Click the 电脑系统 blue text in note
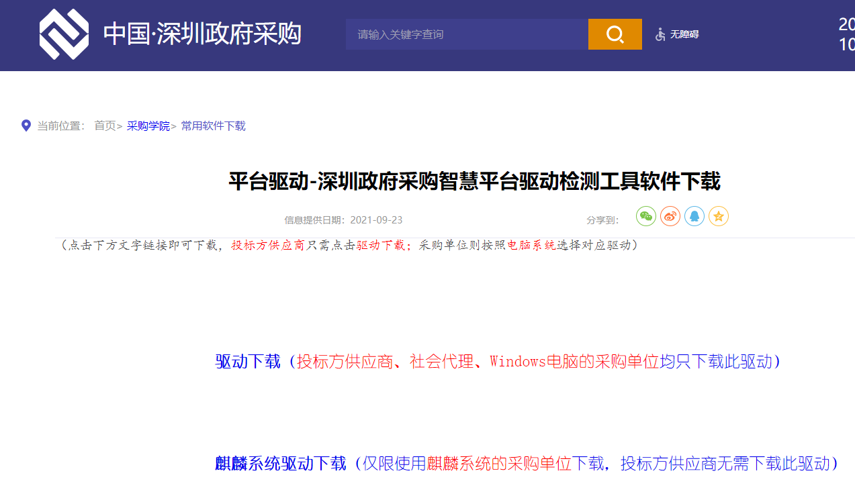This screenshot has height=504, width=855. [x=533, y=246]
